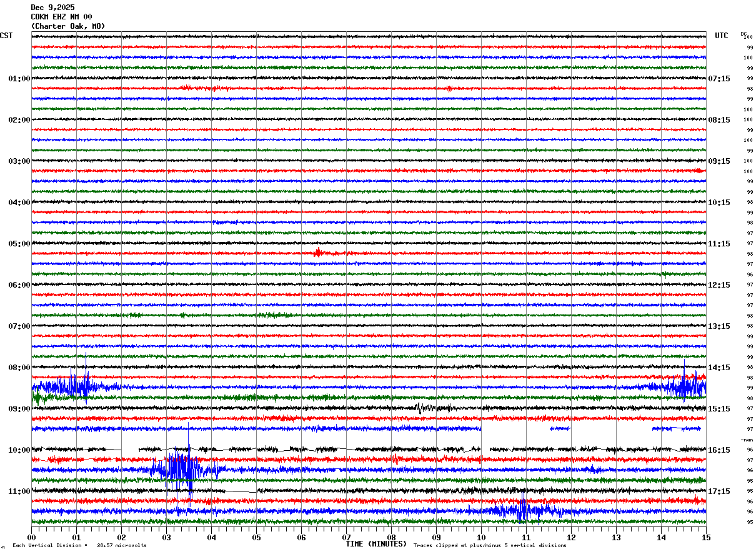The height and width of the screenshot is (554, 756).
Task: Click the "14:15" UTC time label
Action: point(719,368)
